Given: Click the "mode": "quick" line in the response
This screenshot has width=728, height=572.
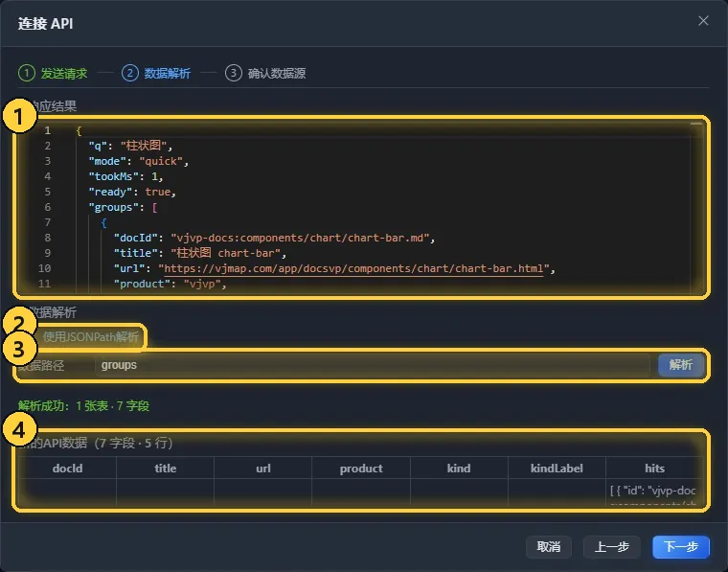Looking at the screenshot, I should tap(138, 161).
